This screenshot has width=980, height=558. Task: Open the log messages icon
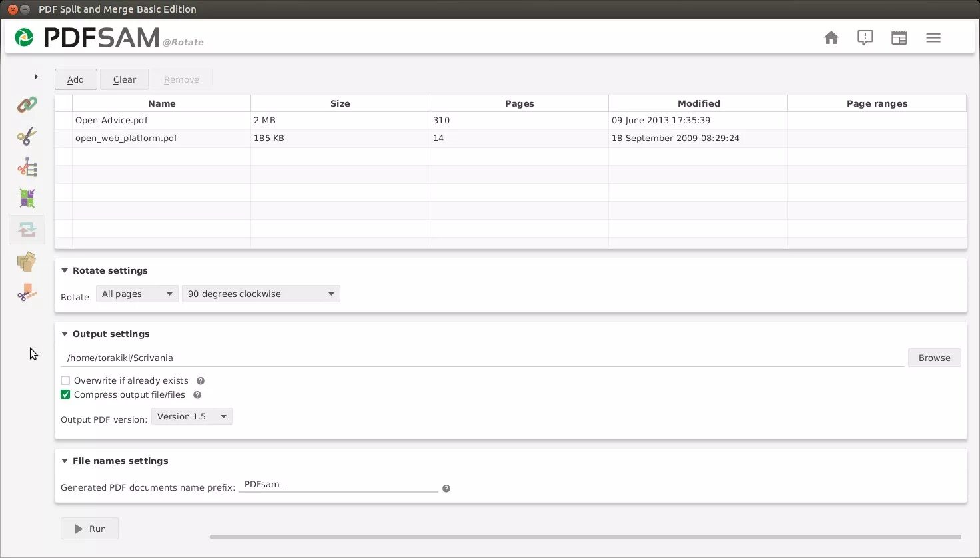[865, 38]
